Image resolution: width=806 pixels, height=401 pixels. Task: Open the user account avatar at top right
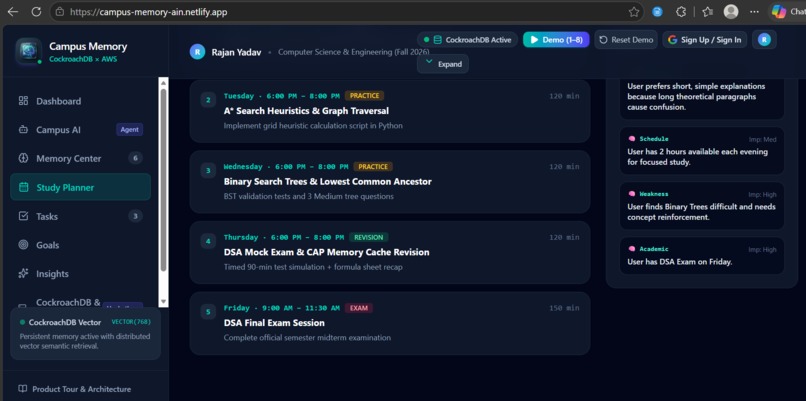click(764, 40)
